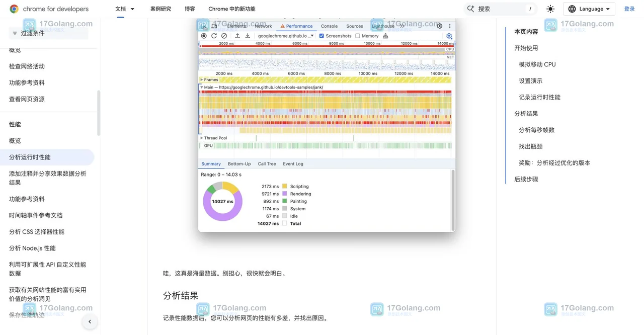644x335 pixels.
Task: Click the 登录 sign-in link
Action: 629,9
